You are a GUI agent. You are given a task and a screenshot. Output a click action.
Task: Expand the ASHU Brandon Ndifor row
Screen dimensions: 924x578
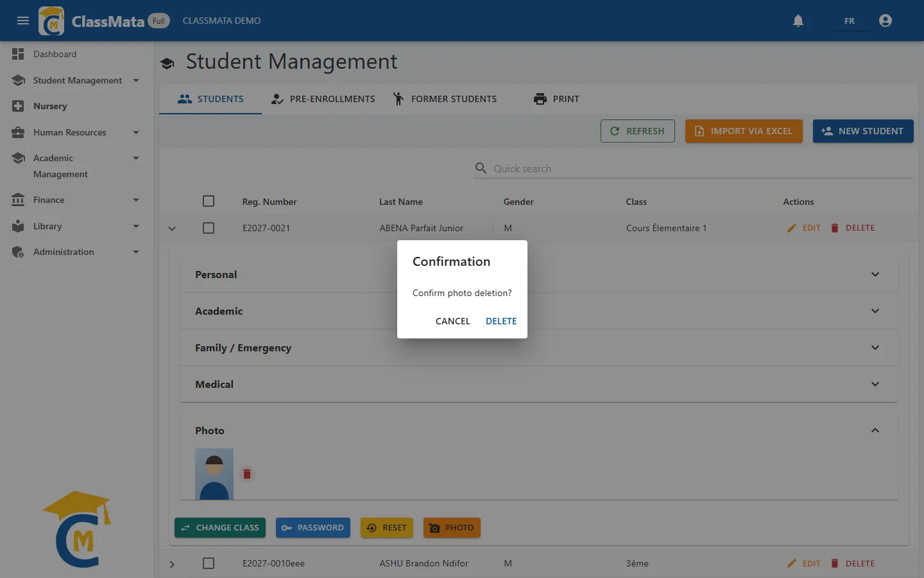point(172,564)
